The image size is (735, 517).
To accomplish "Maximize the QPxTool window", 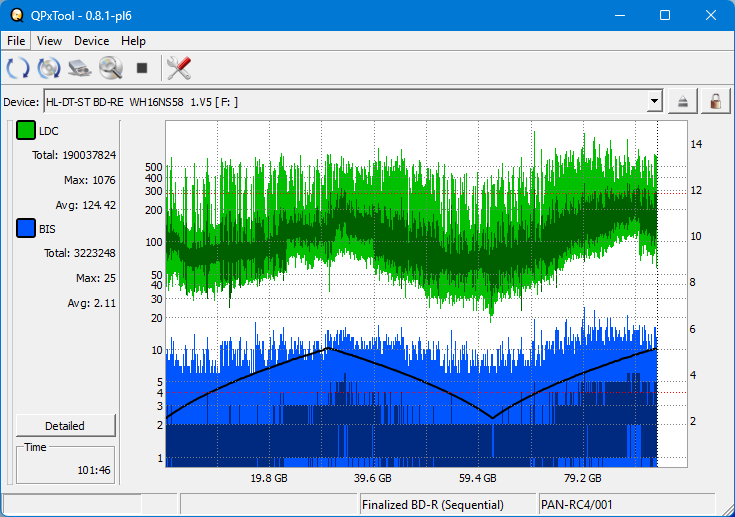I will coord(665,15).
